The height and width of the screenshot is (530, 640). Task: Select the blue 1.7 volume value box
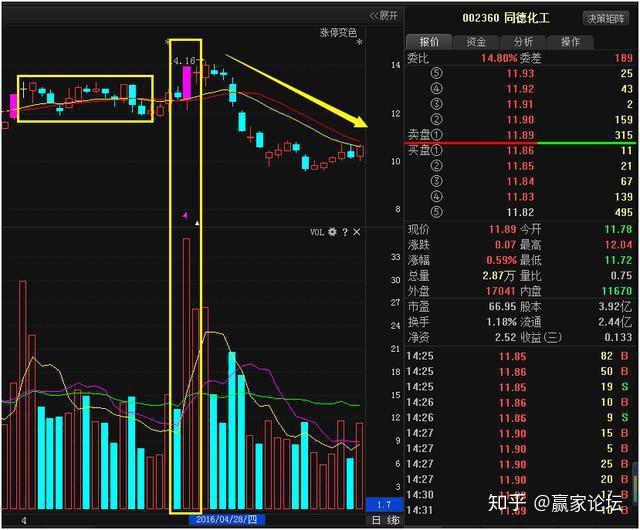click(384, 505)
